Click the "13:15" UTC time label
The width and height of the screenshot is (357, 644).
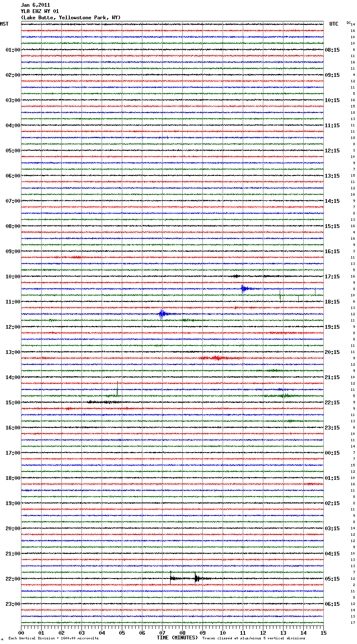(x=332, y=176)
